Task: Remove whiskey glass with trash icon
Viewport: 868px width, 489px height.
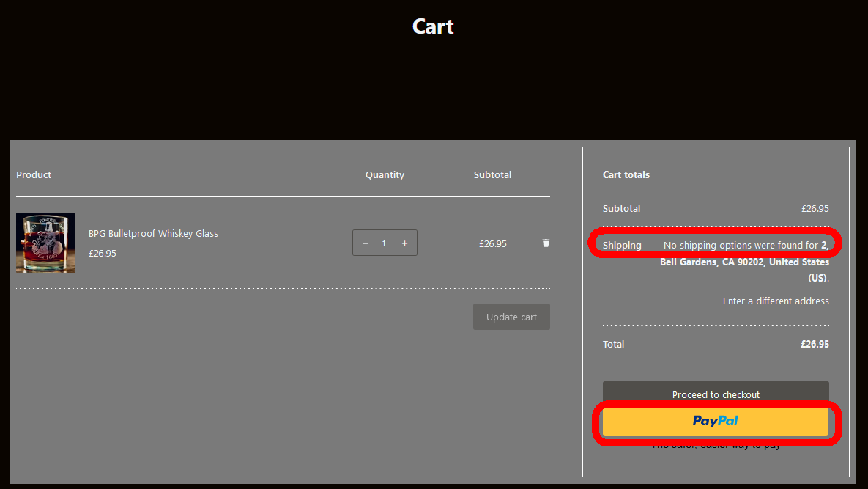Action: coord(546,243)
